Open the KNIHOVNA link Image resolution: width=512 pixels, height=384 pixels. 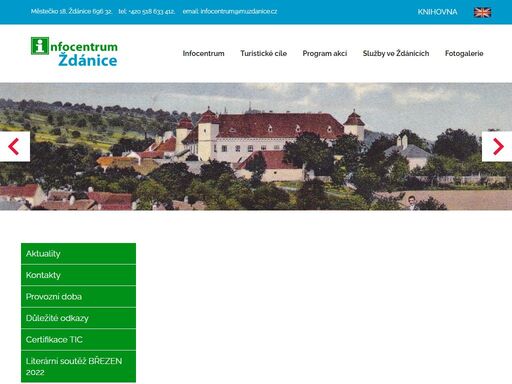point(437,12)
